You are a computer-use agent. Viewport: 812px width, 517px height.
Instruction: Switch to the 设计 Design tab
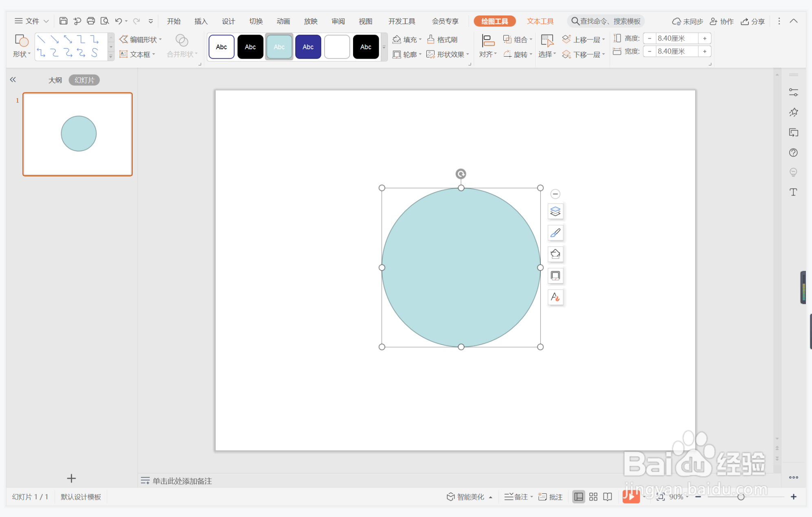coord(228,21)
